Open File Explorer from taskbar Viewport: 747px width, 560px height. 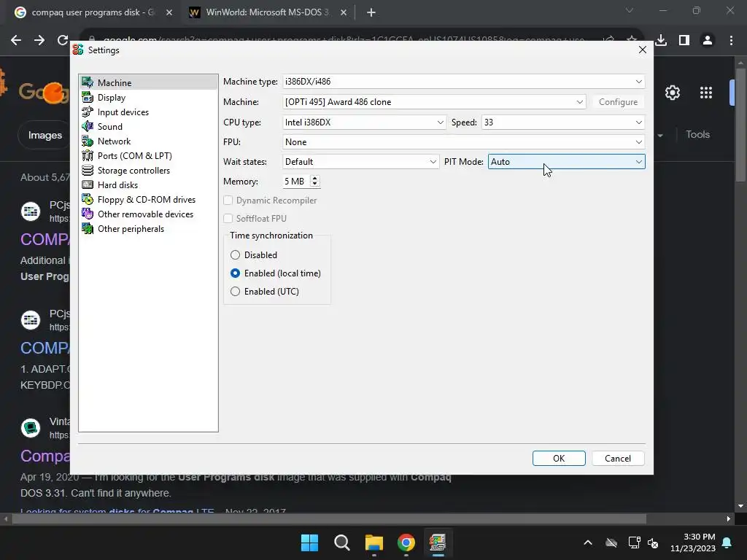[374, 542]
